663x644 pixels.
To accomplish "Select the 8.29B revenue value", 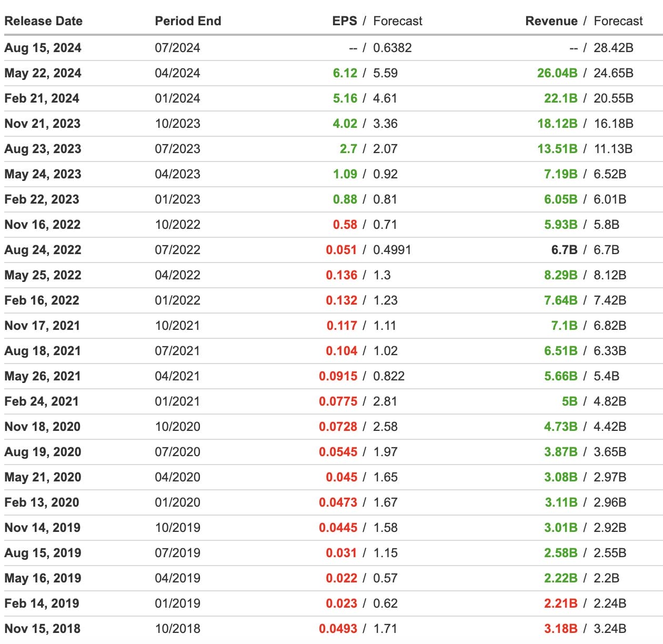I will pos(561,275).
